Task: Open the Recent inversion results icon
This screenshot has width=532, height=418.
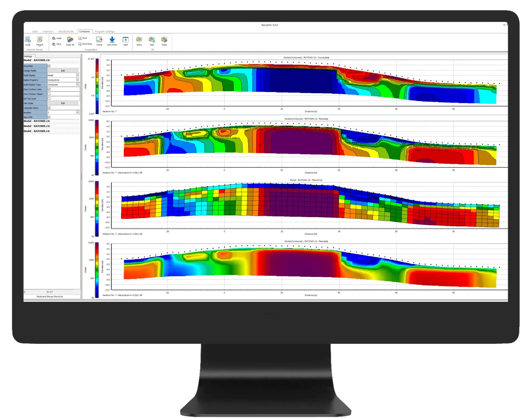Action: coord(40,40)
